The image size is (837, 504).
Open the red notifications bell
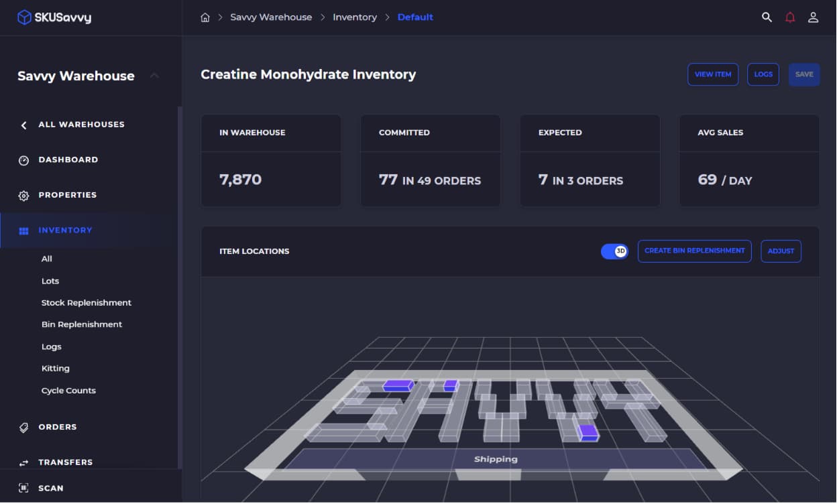point(790,17)
